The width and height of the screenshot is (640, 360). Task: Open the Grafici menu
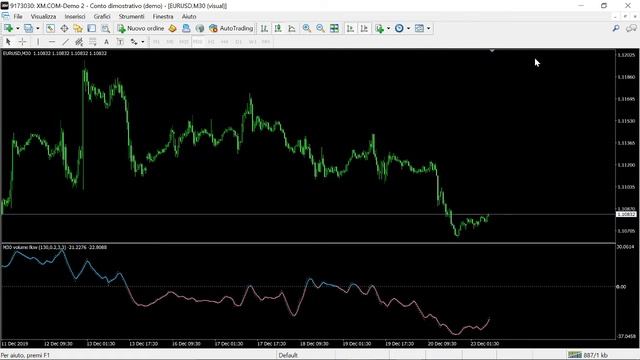pos(102,16)
